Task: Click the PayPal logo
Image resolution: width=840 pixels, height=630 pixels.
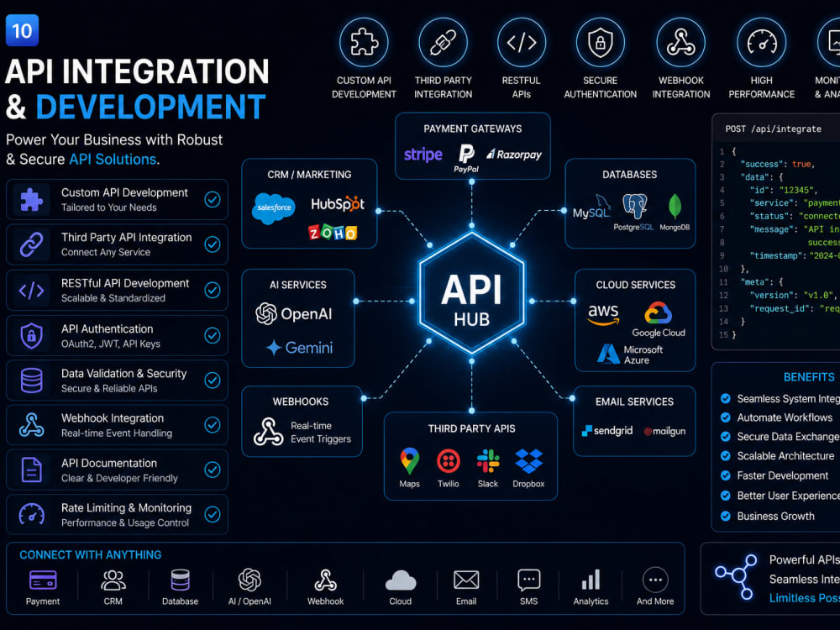Action: tap(466, 158)
